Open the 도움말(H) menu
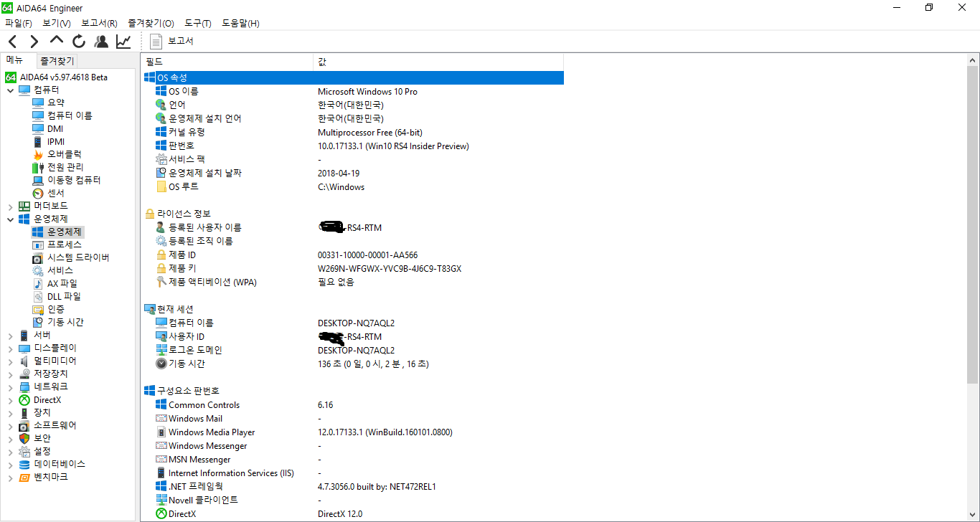 (240, 23)
